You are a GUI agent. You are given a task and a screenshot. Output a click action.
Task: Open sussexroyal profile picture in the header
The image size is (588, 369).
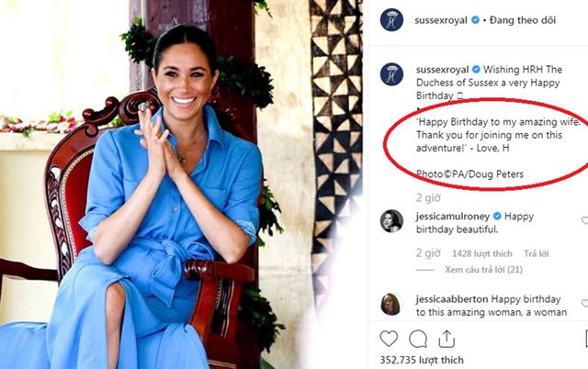[x=391, y=19]
